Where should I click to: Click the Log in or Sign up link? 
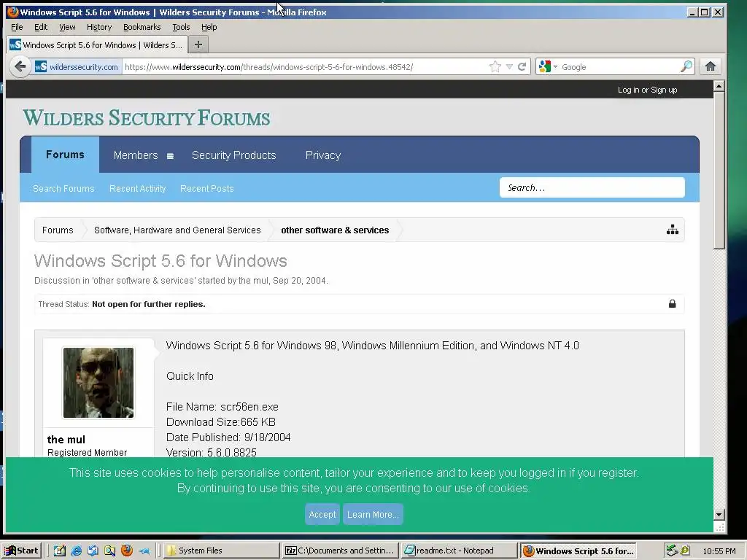point(648,90)
